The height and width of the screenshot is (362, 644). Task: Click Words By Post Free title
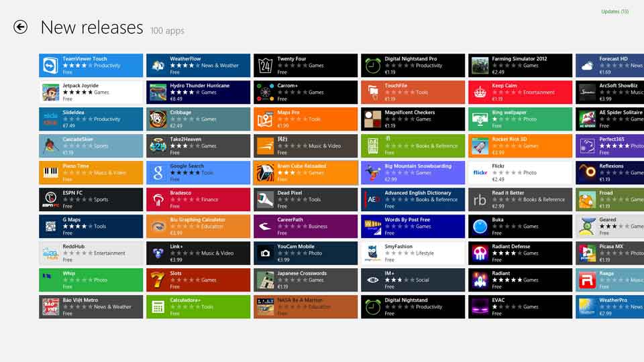(x=407, y=220)
